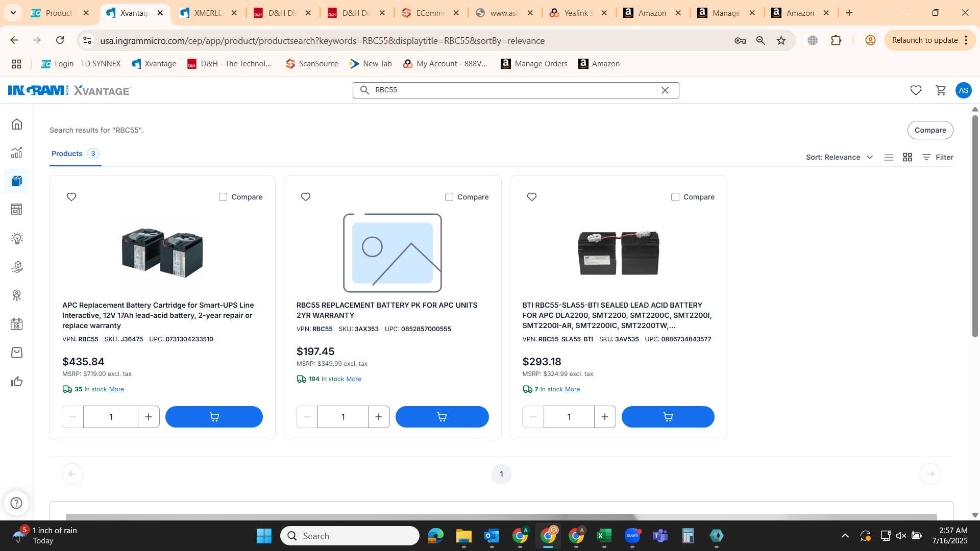
Task: Decrease quantity for the BTI battery product
Action: [x=533, y=417]
